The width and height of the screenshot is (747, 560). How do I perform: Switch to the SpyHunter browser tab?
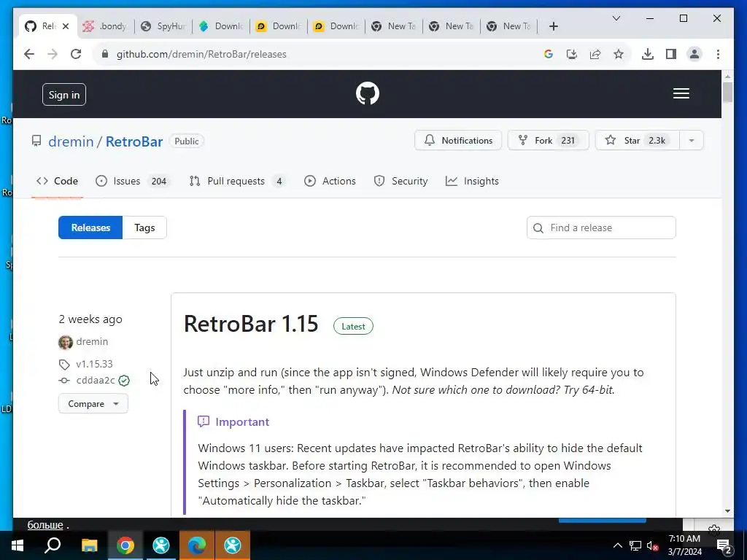(163, 26)
